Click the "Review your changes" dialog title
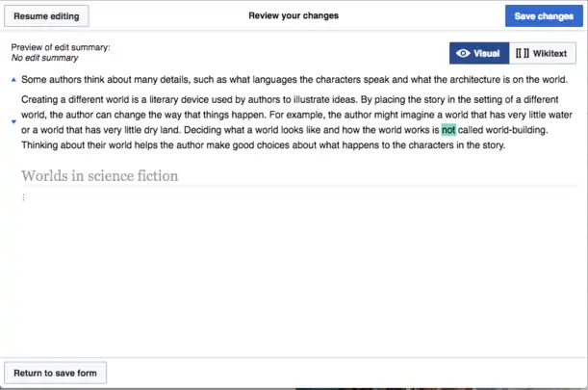This screenshot has width=588, height=390. click(x=294, y=16)
